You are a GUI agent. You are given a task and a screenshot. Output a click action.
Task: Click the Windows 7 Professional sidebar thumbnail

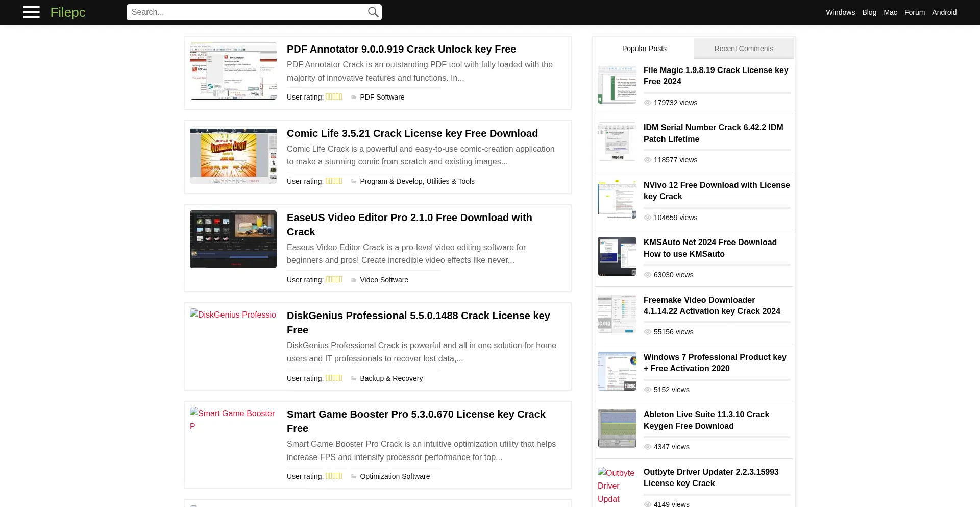(x=617, y=371)
